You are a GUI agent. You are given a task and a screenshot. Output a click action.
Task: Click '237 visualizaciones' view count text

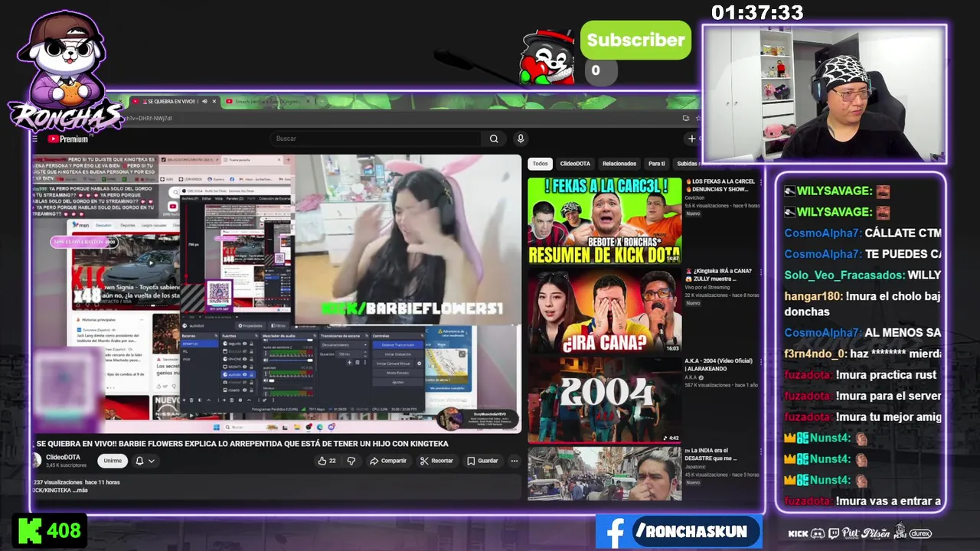click(57, 482)
